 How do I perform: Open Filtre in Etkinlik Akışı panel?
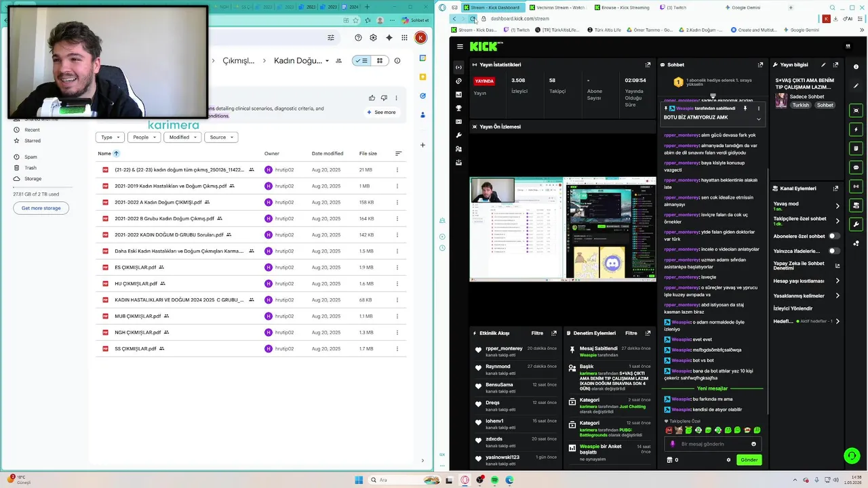537,333
